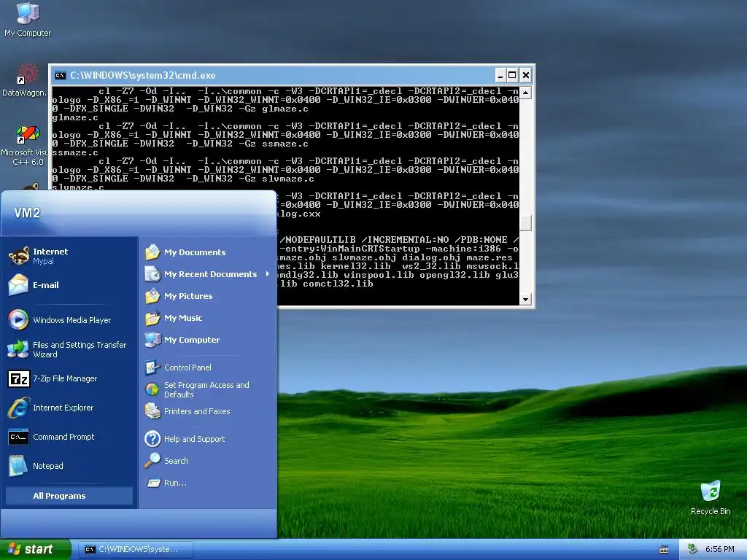Open Command Prompt icon in Start menu
This screenshot has width=747, height=560.
18,437
